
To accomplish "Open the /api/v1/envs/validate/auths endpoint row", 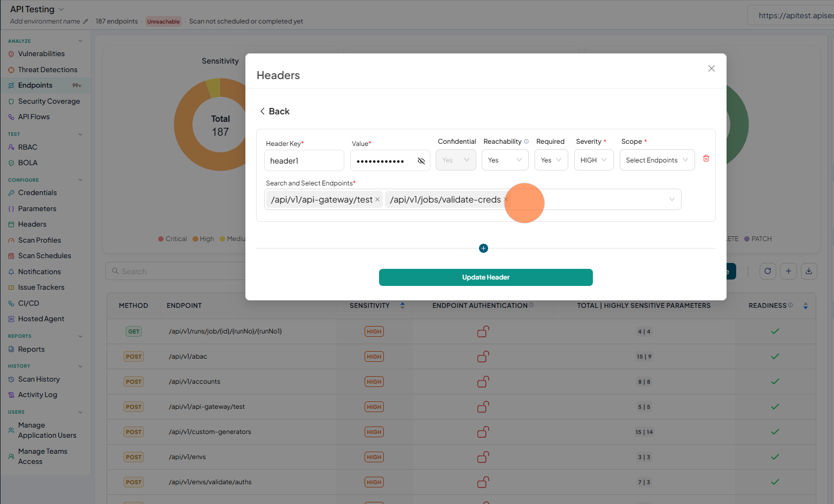I will click(x=461, y=482).
